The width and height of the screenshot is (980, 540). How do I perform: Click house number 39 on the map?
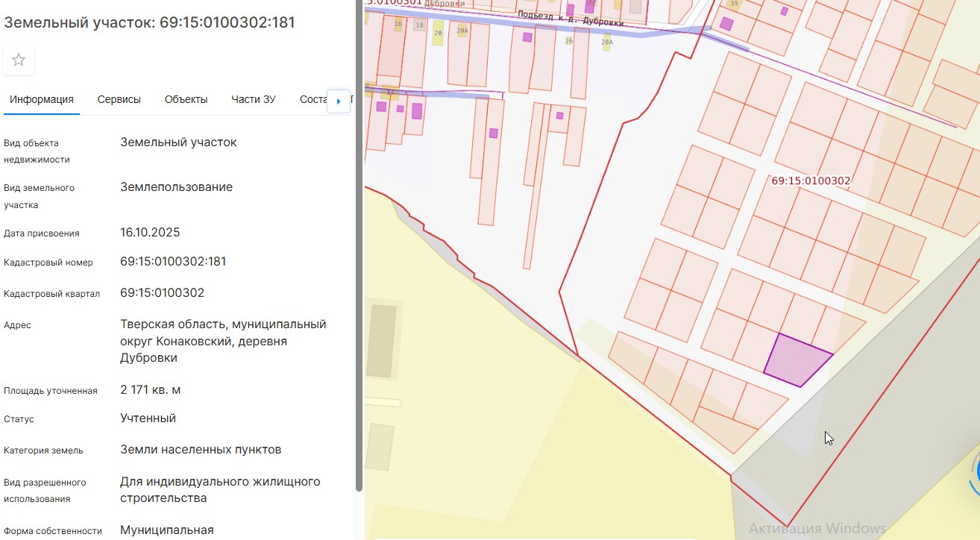point(734,4)
